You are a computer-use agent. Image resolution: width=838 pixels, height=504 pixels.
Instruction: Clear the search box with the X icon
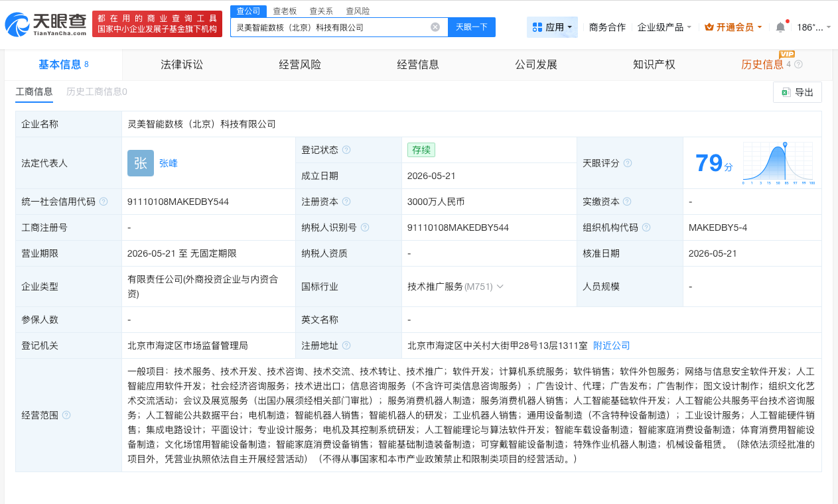pos(435,27)
